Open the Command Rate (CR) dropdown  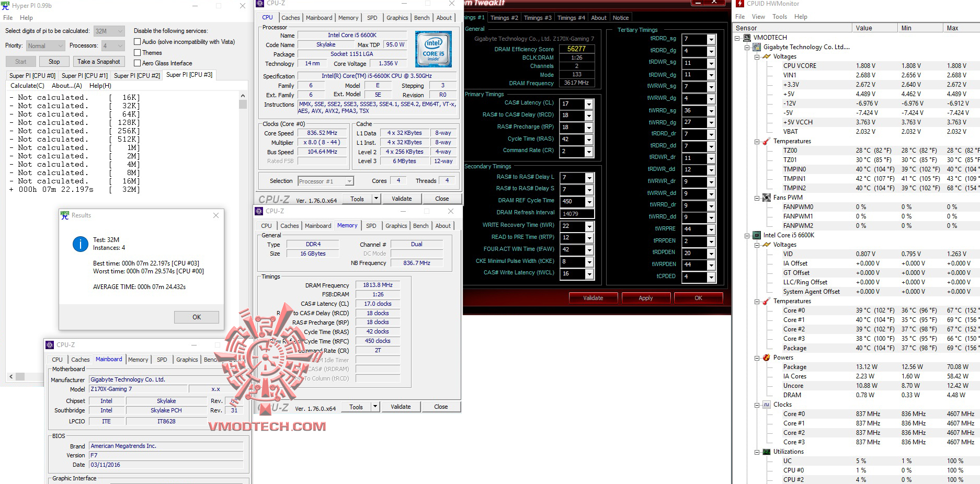(x=588, y=152)
